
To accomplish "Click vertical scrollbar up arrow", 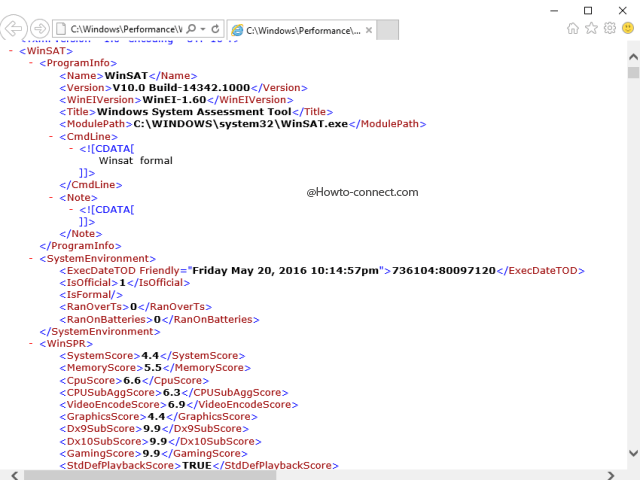I will click(x=633, y=57).
